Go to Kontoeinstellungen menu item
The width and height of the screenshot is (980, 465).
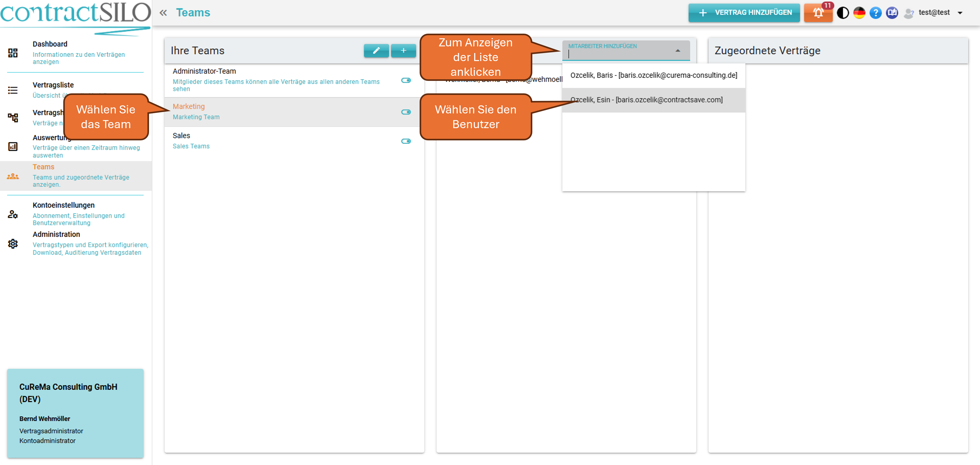point(63,205)
